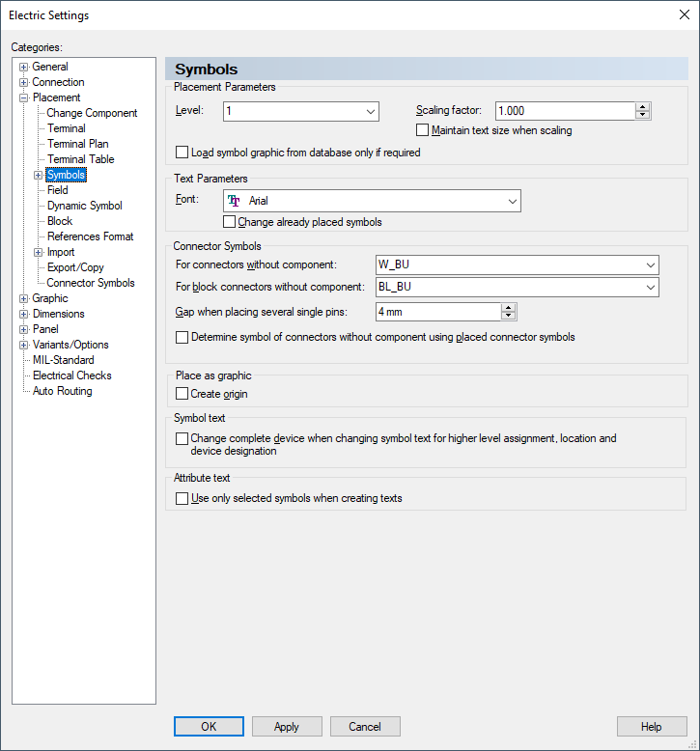This screenshot has width=700, height=751.
Task: Open connectors without component dropdown
Action: point(650,264)
